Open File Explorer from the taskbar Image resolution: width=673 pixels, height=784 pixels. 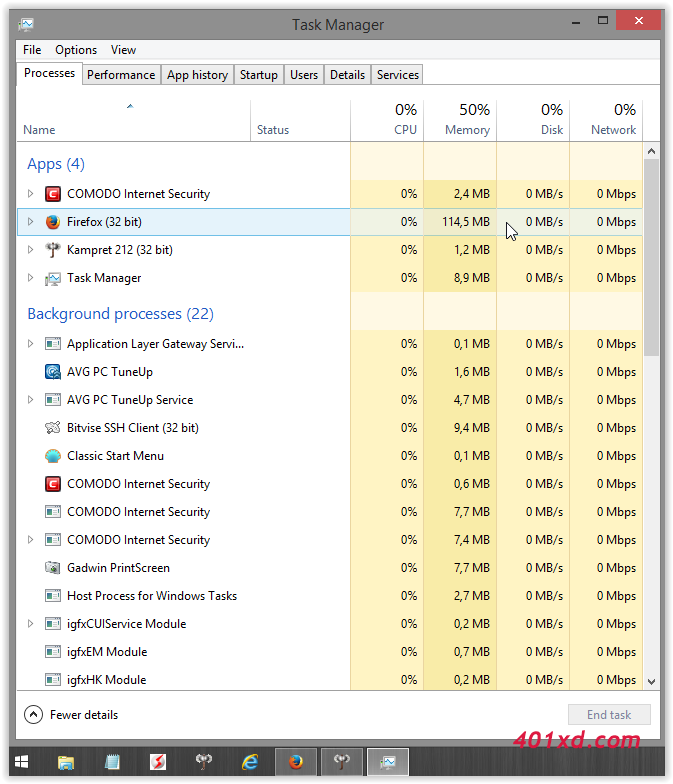[x=66, y=762]
